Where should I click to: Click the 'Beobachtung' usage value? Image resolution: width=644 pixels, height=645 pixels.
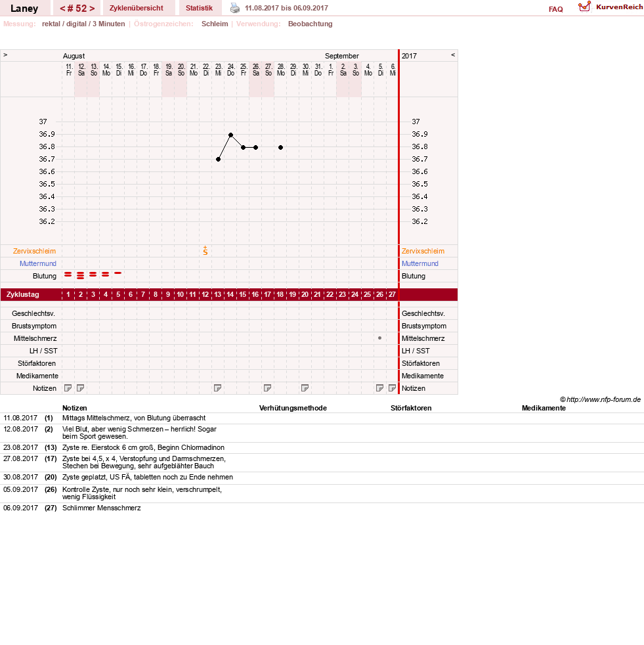(x=310, y=24)
